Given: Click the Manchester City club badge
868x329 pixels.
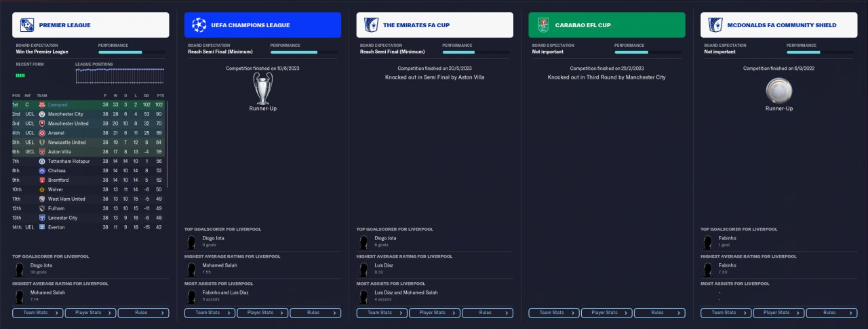Looking at the screenshot, I should [x=42, y=115].
